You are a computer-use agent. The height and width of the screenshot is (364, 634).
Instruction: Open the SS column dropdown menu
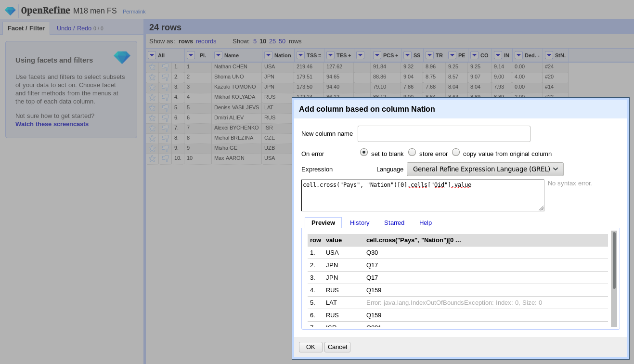[407, 55]
